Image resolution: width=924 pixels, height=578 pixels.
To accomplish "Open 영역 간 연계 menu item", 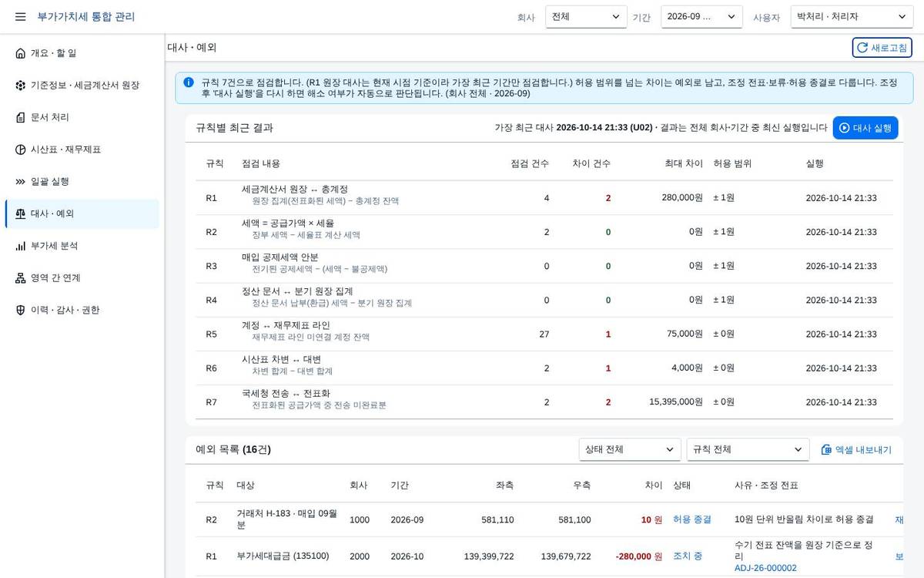I will coord(82,278).
